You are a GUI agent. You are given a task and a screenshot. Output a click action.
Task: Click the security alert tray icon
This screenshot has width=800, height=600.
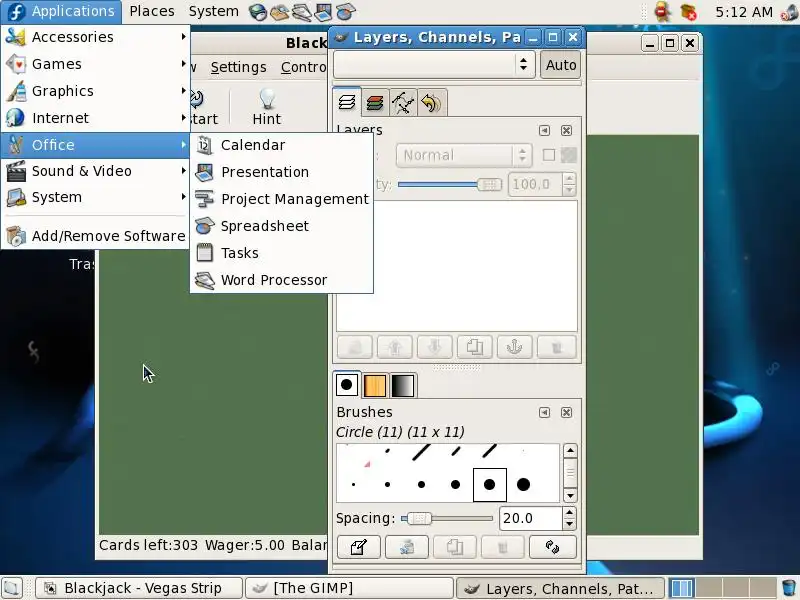coord(662,12)
